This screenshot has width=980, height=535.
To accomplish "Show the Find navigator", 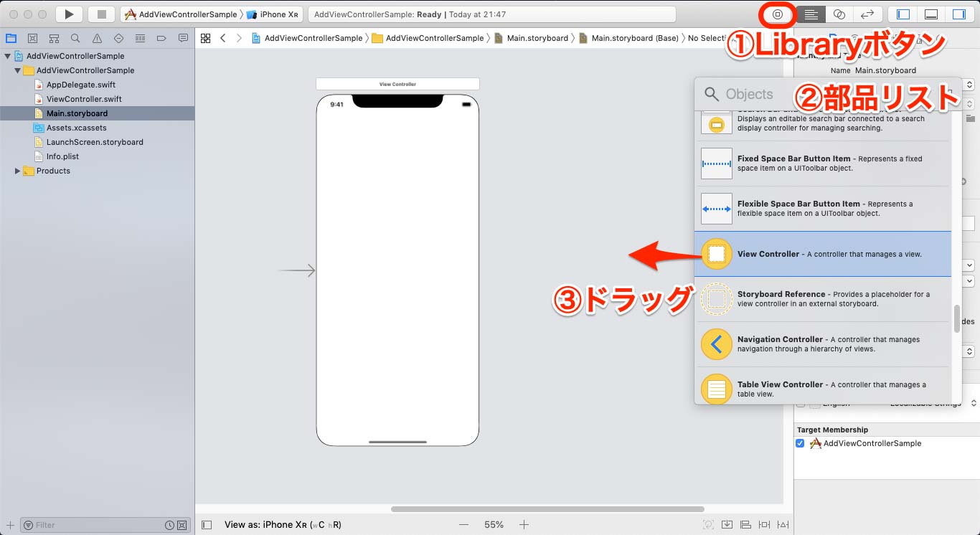I will tap(75, 38).
